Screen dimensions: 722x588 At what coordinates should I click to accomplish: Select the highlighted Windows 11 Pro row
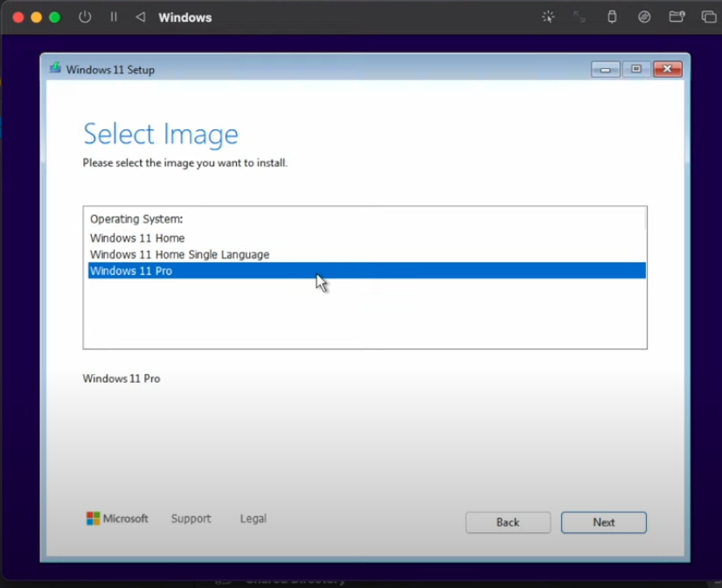pyautogui.click(x=366, y=271)
